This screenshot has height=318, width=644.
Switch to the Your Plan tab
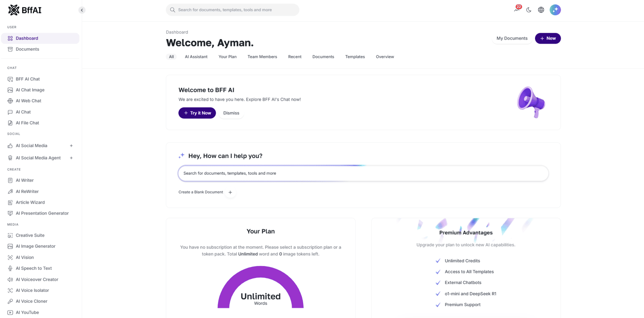tap(227, 57)
